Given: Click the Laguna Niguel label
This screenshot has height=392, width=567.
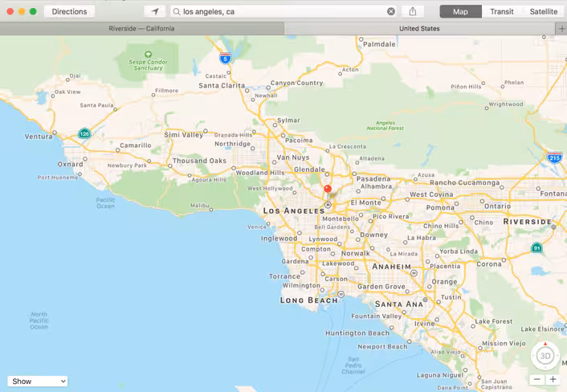Looking at the screenshot, I should point(440,375).
